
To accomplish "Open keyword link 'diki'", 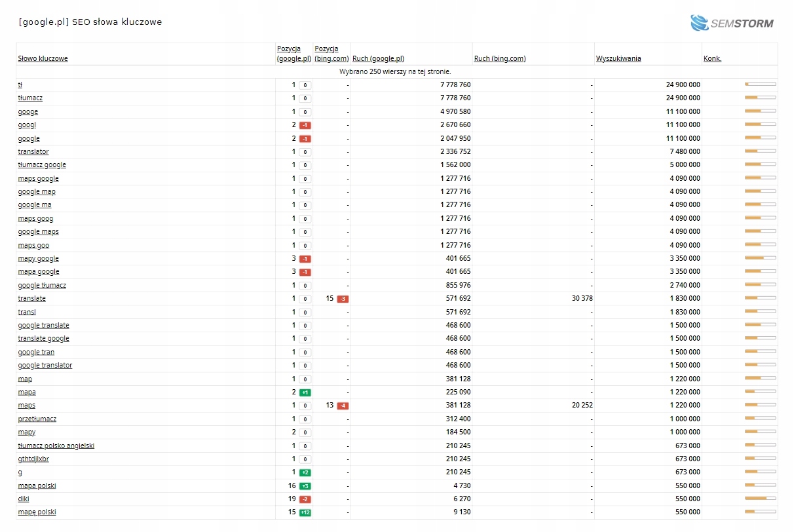I will (24, 499).
